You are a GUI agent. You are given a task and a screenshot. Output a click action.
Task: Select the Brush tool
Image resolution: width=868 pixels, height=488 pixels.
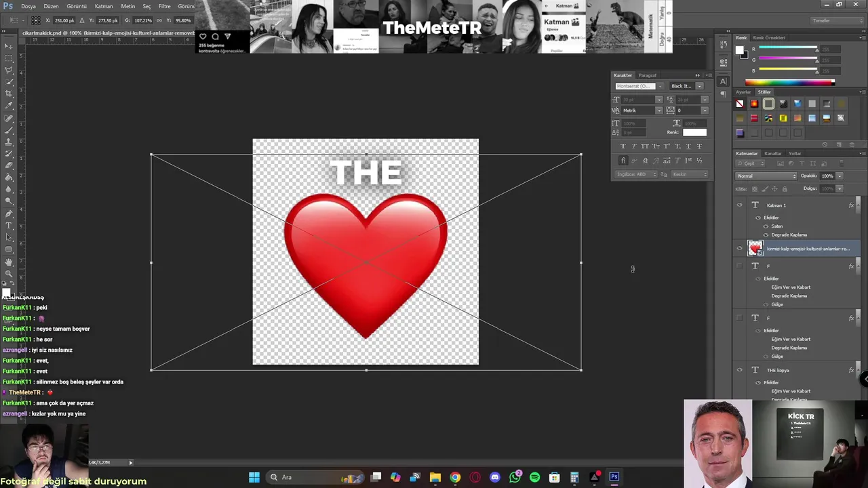[9, 129]
